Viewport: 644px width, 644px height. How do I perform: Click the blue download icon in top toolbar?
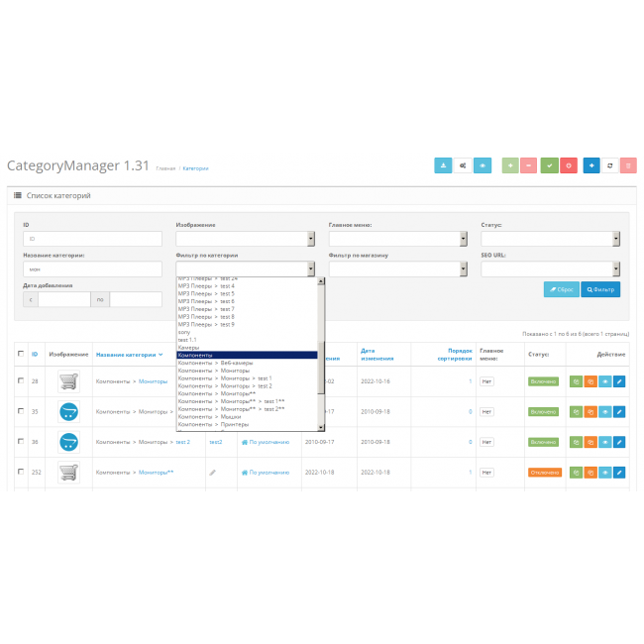click(x=443, y=166)
